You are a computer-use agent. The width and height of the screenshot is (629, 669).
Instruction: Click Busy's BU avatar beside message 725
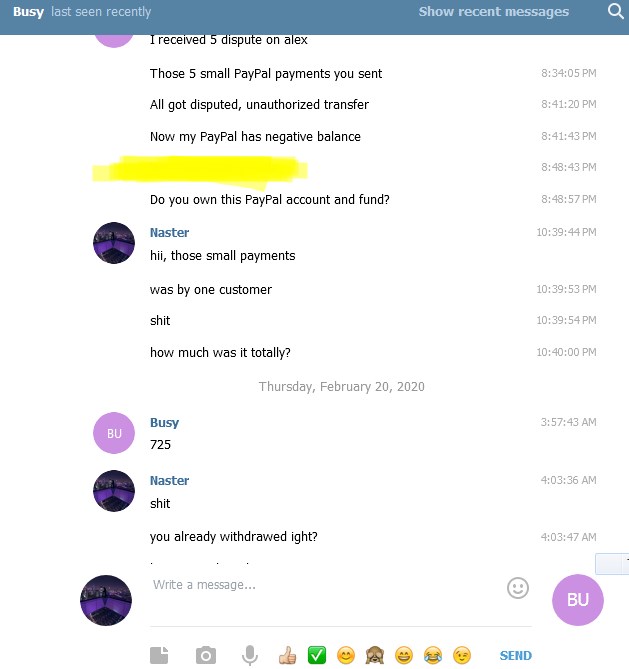point(114,433)
